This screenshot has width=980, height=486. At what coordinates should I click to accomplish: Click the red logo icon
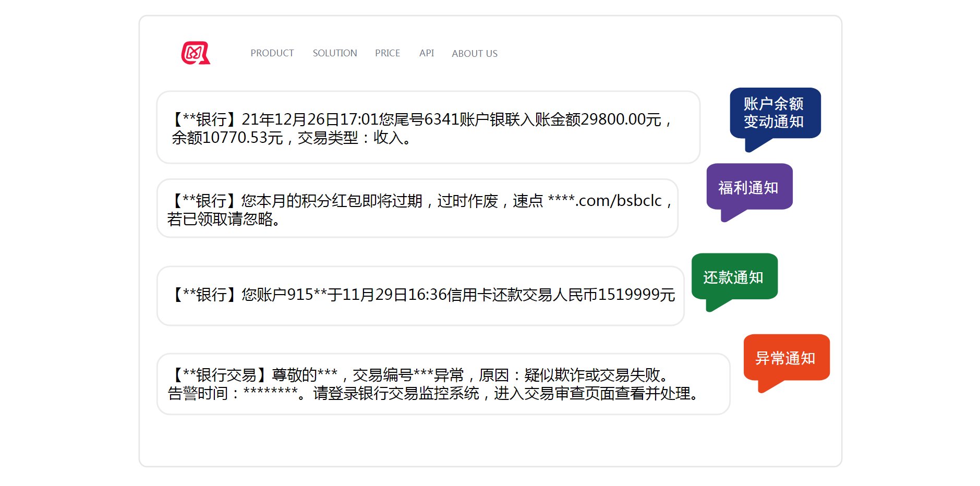(x=196, y=53)
